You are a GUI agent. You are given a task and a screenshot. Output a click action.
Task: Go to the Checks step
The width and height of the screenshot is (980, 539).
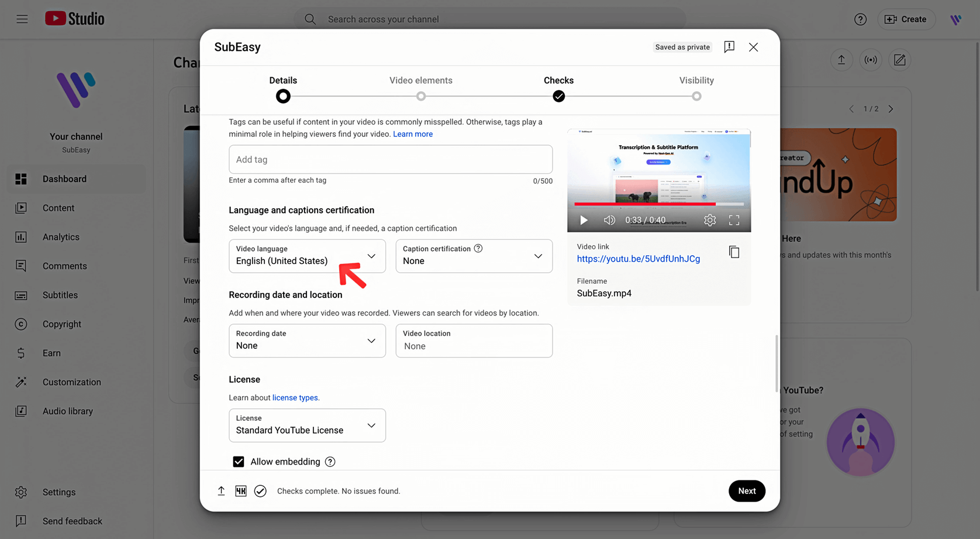559,88
